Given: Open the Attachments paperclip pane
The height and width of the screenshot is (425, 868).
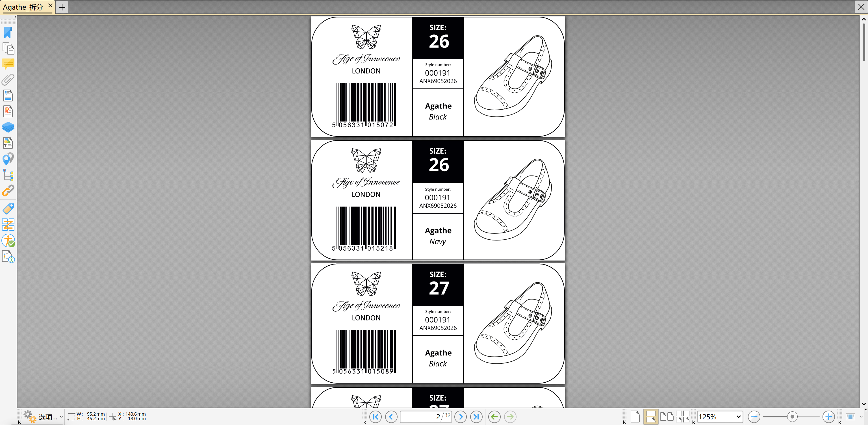Looking at the screenshot, I should (x=8, y=79).
